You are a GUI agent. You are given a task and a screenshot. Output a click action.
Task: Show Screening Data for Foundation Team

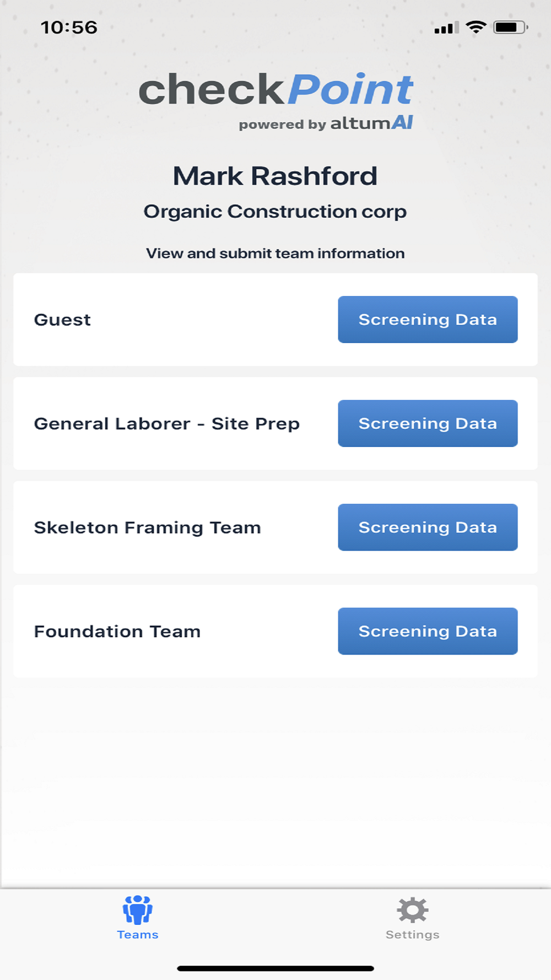point(428,631)
